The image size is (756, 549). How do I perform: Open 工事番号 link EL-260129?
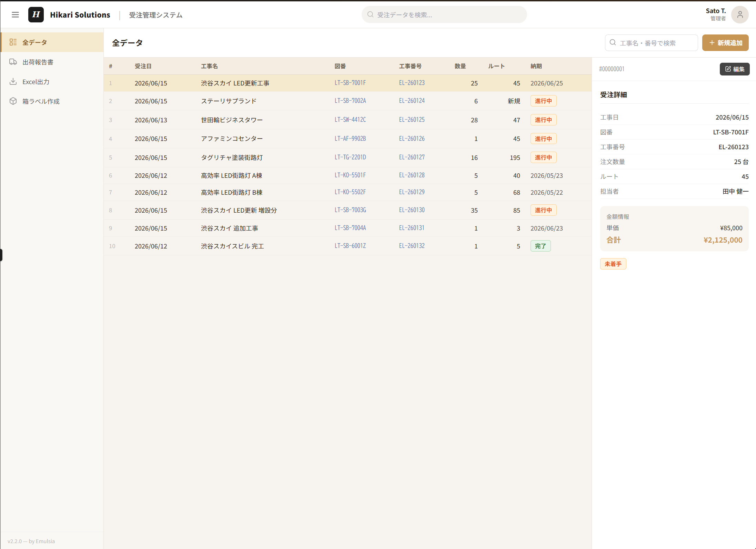pos(412,192)
